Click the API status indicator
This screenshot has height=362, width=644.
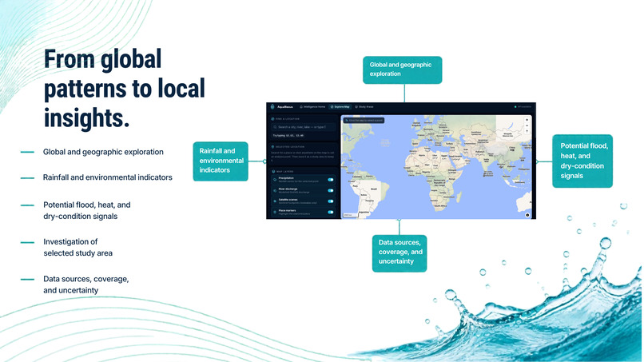[x=523, y=107]
